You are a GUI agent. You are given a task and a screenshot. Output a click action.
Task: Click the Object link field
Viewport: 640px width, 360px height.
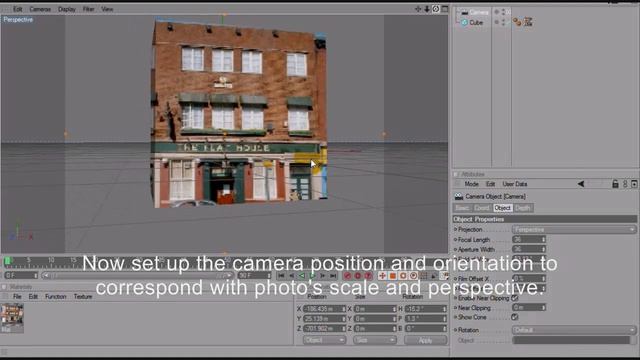571,340
